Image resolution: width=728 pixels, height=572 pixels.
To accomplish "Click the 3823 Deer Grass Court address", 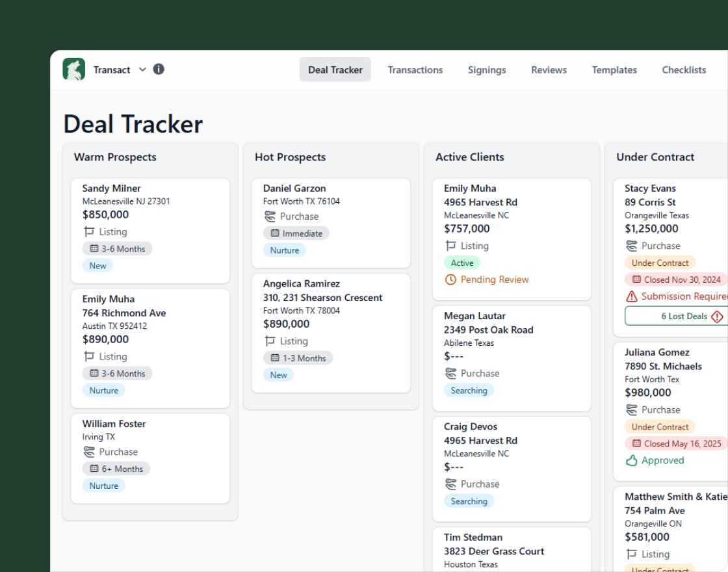I will click(493, 551).
